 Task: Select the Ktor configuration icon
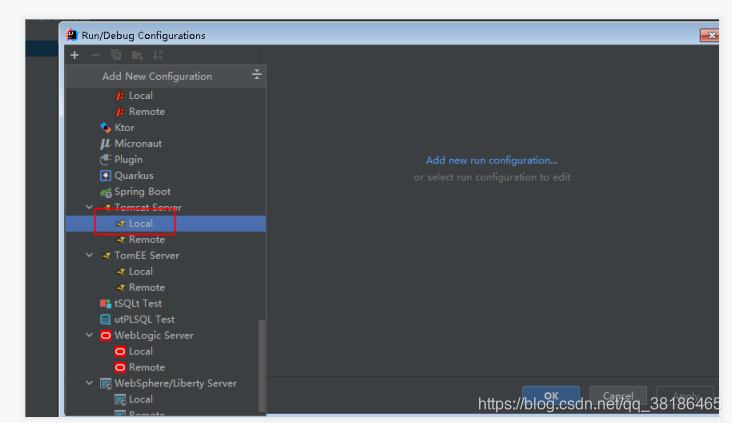[x=106, y=127]
